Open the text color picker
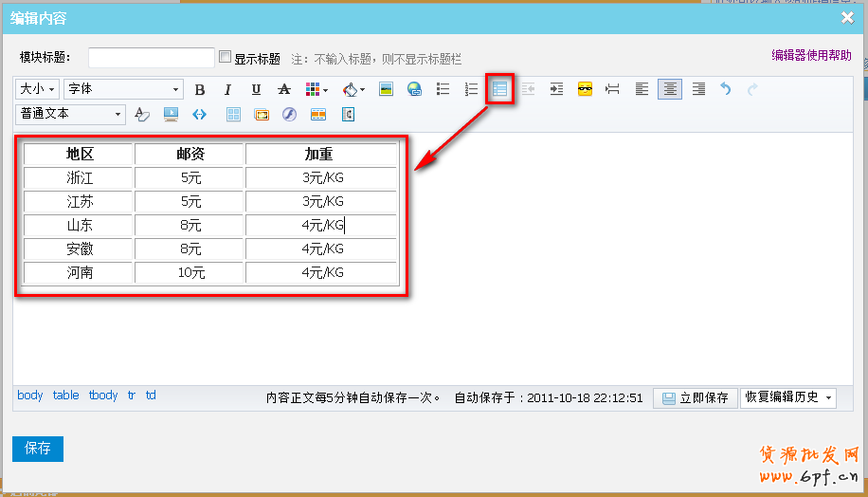This screenshot has width=868, height=497. tap(316, 90)
